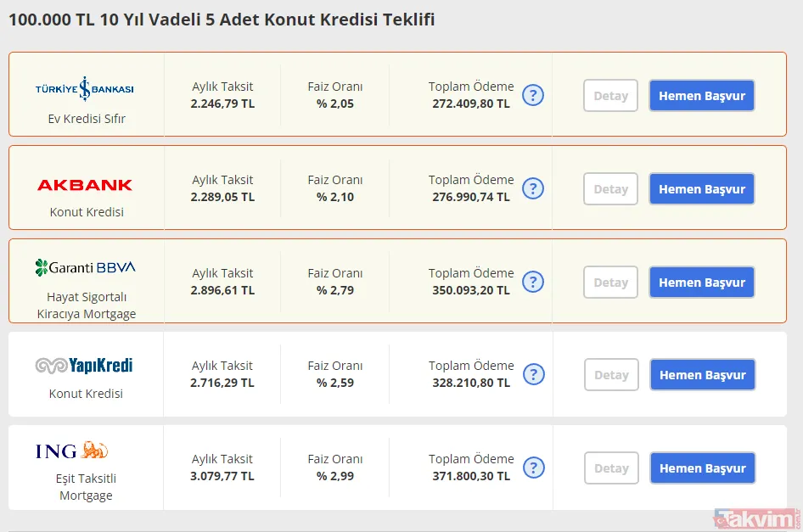Click Hemen Başvur in Garanti BBVA row
This screenshot has height=532, width=803.
[x=701, y=283]
